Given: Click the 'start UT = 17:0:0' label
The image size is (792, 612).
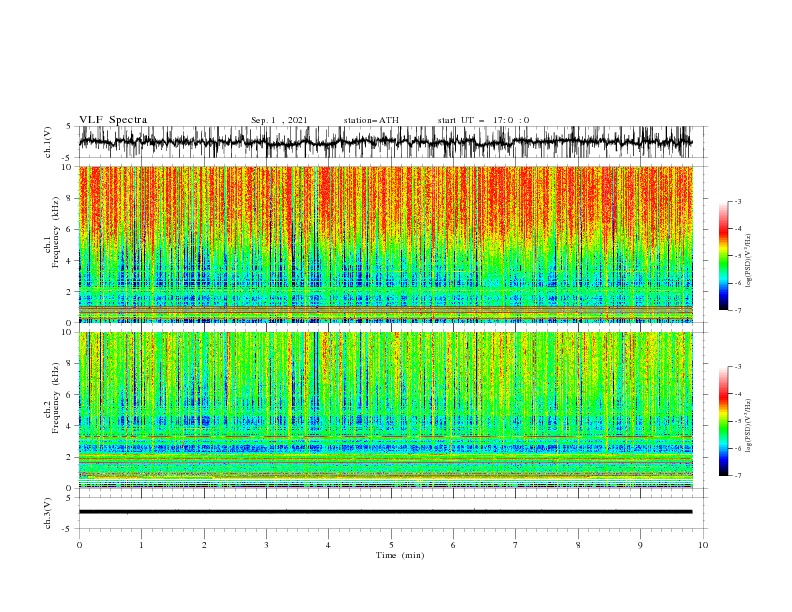Looking at the screenshot, I should [483, 120].
